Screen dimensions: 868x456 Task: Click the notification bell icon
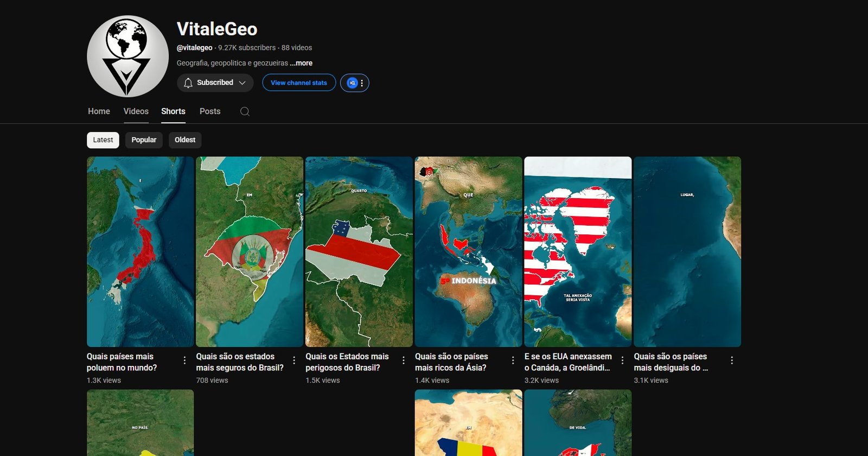(x=188, y=83)
